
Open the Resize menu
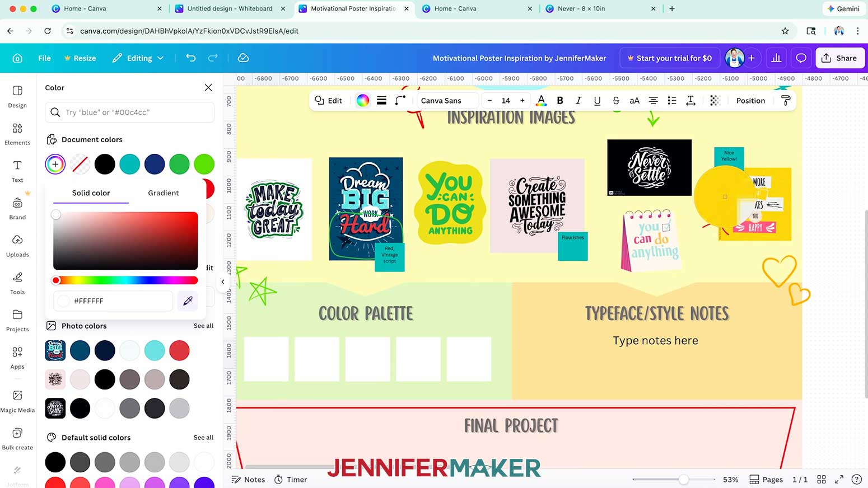click(80, 58)
